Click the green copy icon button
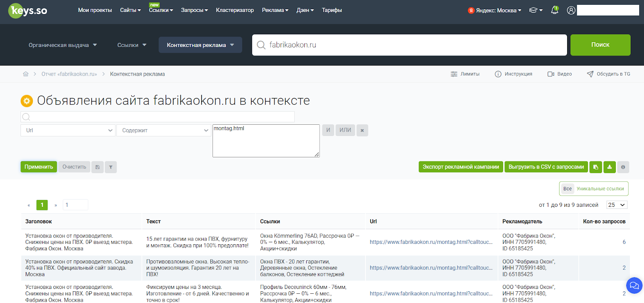This screenshot has width=644, height=303. click(x=596, y=167)
